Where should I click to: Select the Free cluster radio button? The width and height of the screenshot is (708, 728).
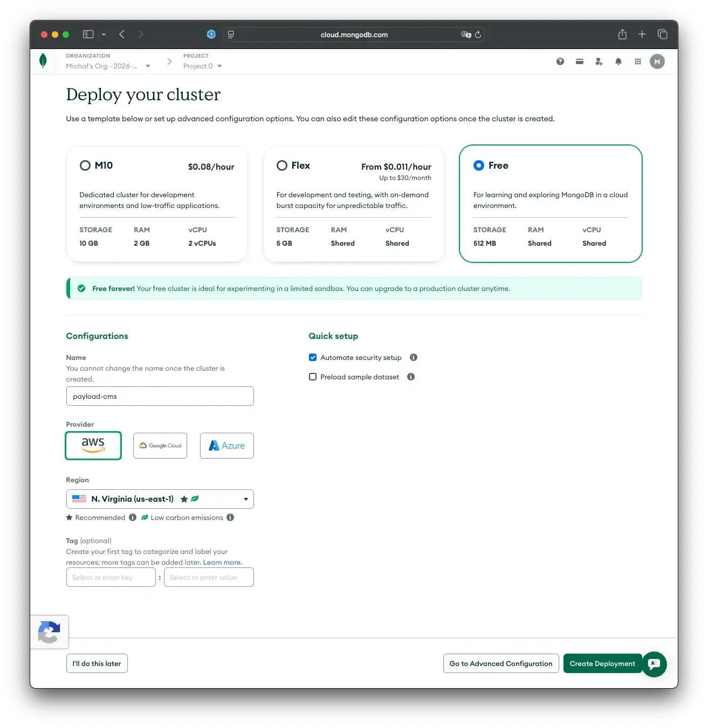click(x=479, y=165)
